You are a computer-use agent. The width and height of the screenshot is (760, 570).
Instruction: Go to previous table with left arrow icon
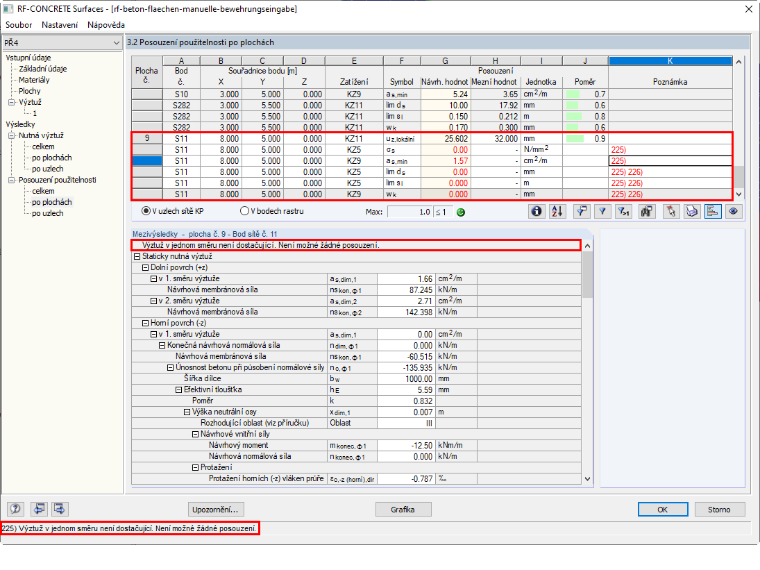39,509
